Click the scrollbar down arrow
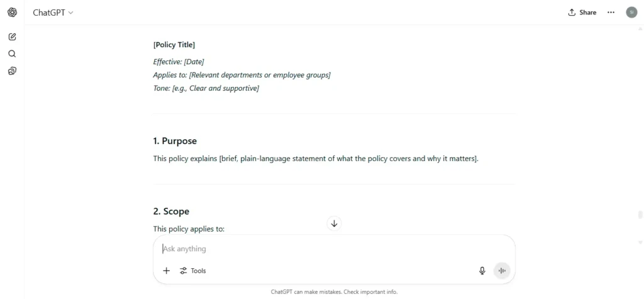Viewport: 644px width, 299px height. 640,242
